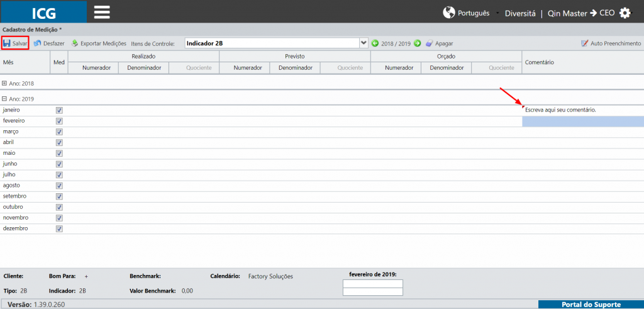
Task: Go to previous year with green left arrow
Action: point(375,43)
